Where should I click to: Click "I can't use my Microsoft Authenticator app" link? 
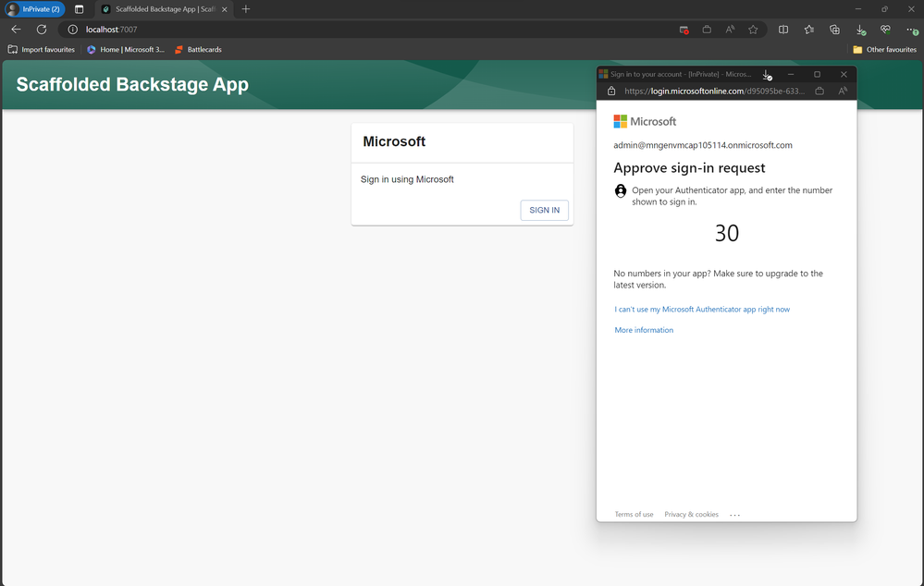point(702,310)
